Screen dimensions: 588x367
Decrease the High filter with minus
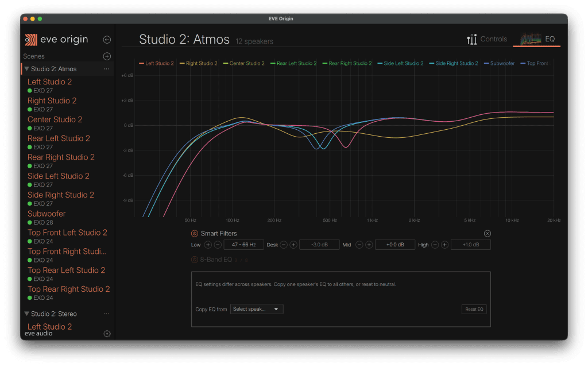pyautogui.click(x=435, y=245)
